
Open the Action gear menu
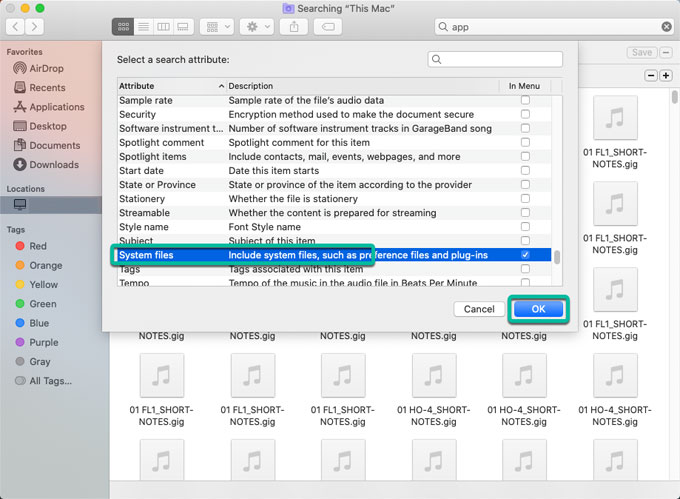tap(257, 27)
